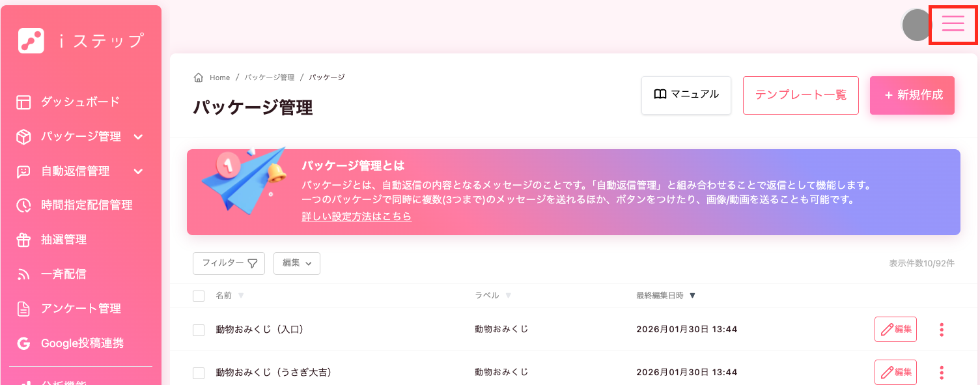Click the ＋新規作成 button
Viewport: 980px width, 385px height.
[x=912, y=95]
